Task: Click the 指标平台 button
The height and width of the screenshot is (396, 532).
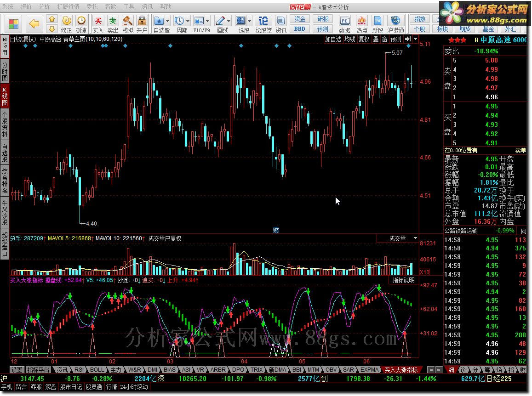Action: (38, 369)
